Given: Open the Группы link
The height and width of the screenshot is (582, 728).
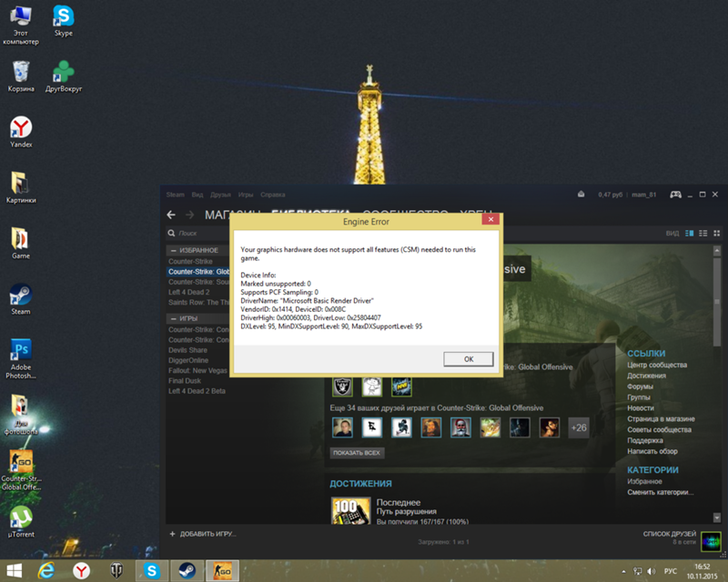Looking at the screenshot, I should tap(639, 397).
